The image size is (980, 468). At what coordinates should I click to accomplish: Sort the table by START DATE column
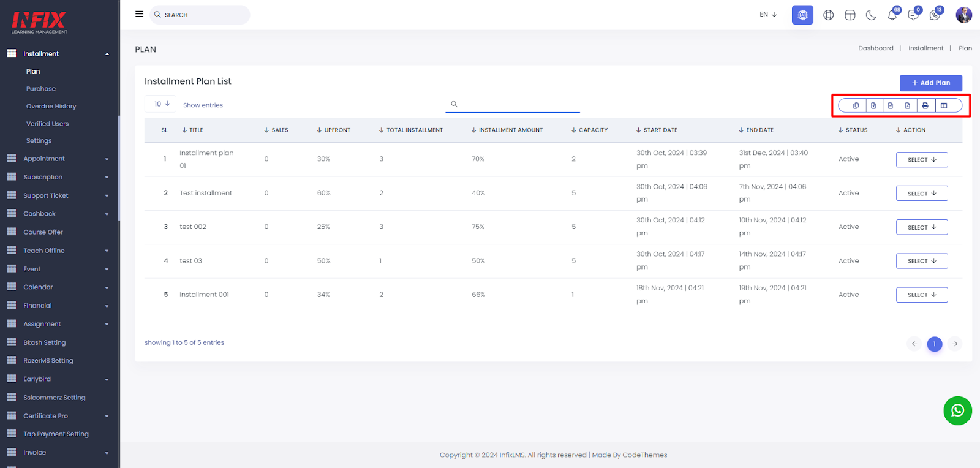[657, 130]
